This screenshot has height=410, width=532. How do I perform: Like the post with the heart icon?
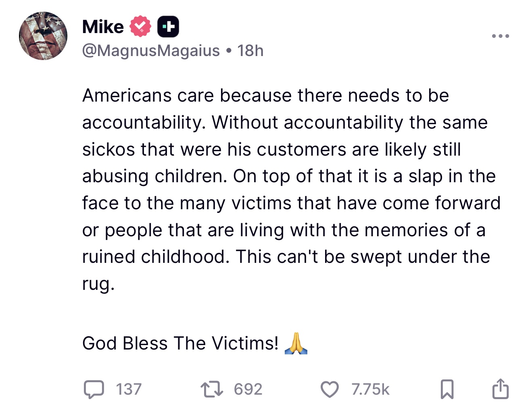coord(330,389)
